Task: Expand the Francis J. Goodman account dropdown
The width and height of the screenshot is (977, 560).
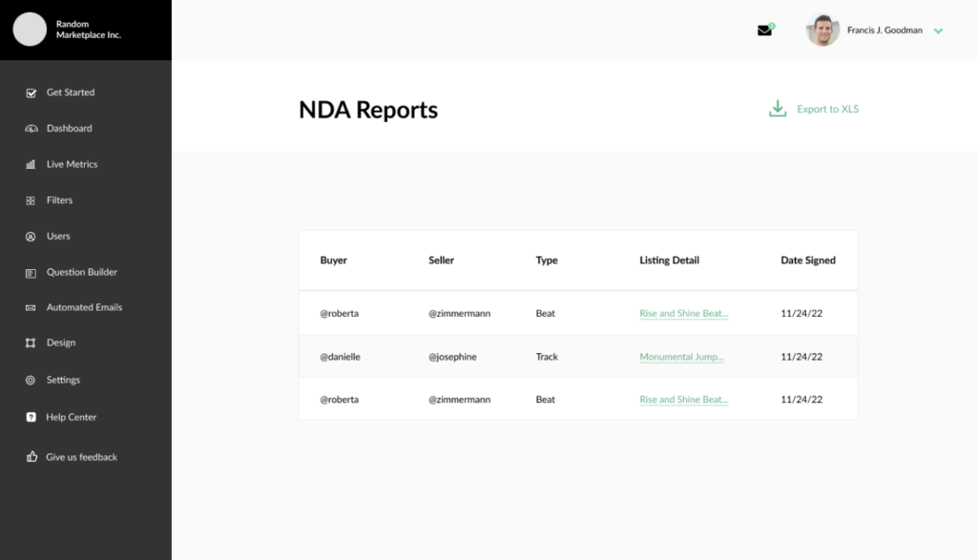Action: click(x=938, y=31)
